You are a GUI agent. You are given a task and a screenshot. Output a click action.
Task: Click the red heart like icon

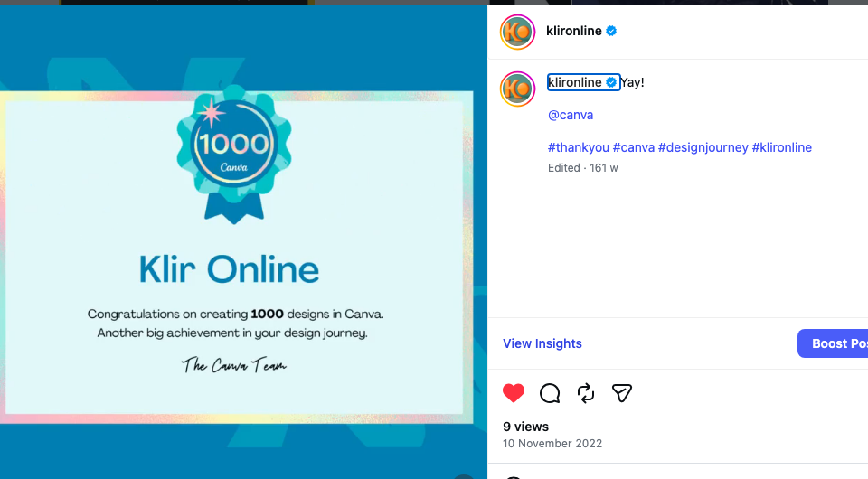(514, 393)
